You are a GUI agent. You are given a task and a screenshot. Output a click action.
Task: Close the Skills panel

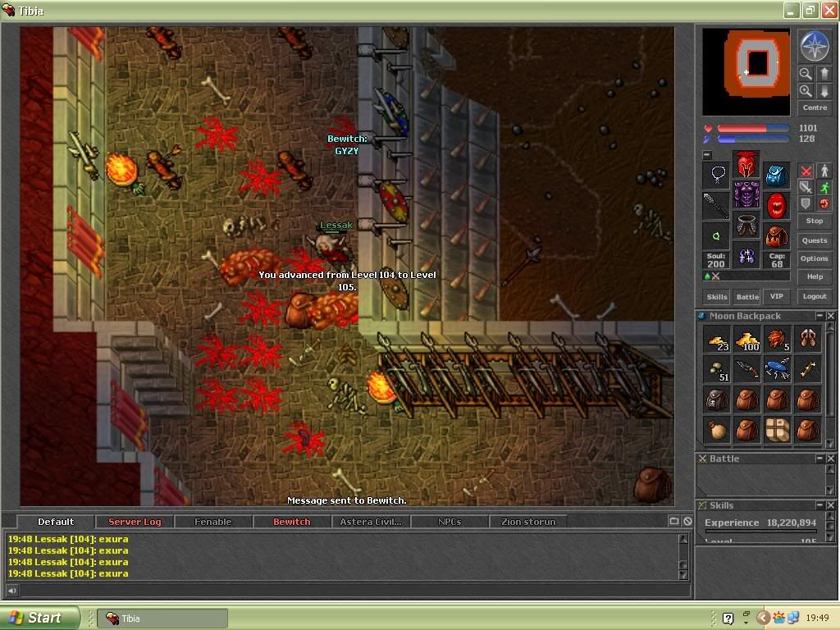pyautogui.click(x=830, y=505)
